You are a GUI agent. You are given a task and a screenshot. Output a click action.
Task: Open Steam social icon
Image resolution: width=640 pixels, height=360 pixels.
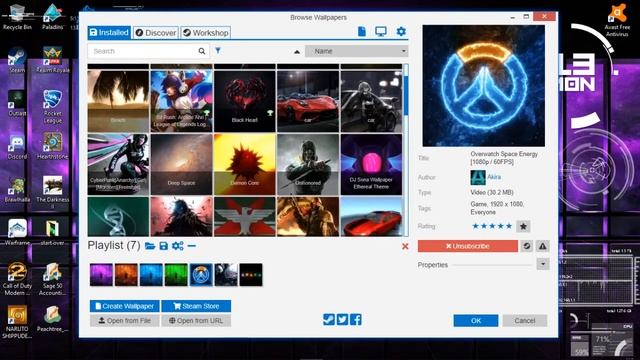329,319
